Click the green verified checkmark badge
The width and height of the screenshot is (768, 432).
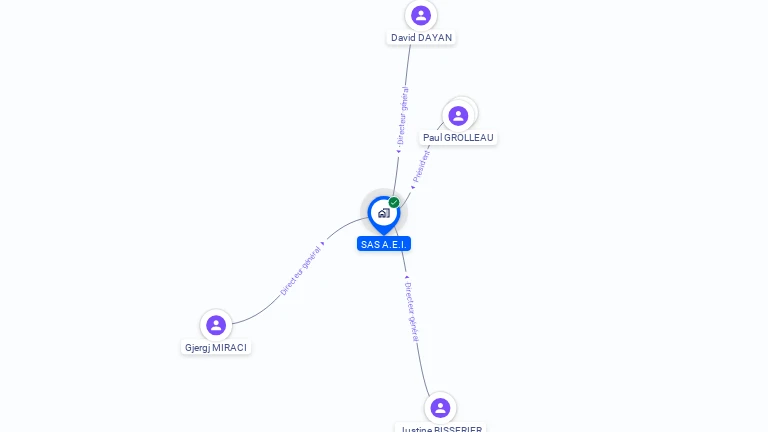click(x=394, y=202)
